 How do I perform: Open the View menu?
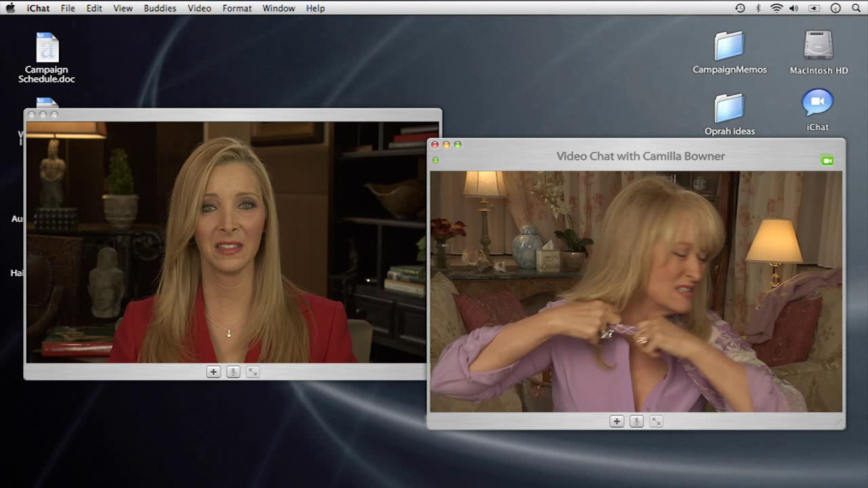(123, 8)
